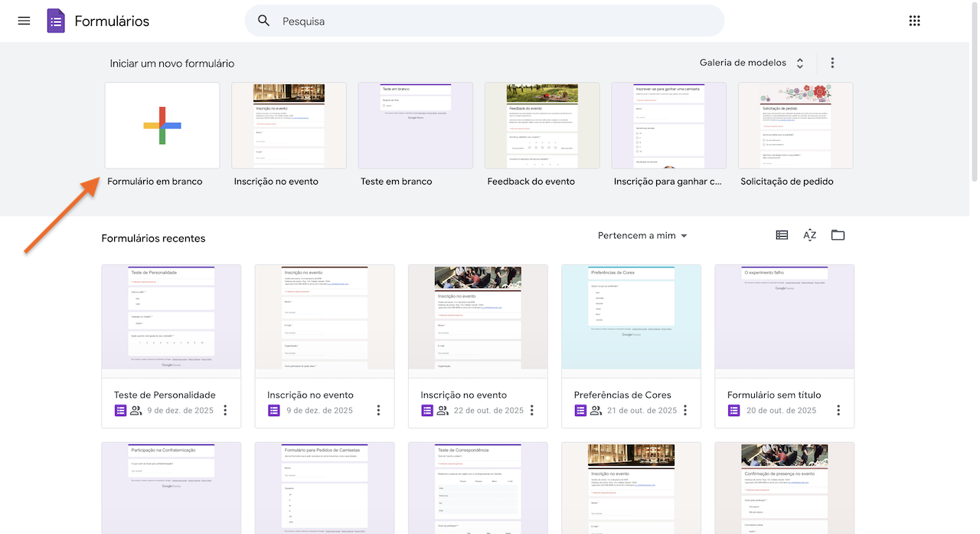Open the file picker folder icon
The width and height of the screenshot is (980, 534).
838,235
